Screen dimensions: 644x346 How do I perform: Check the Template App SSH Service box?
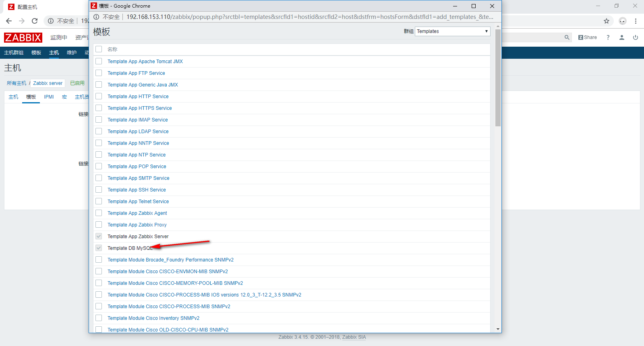pyautogui.click(x=99, y=189)
